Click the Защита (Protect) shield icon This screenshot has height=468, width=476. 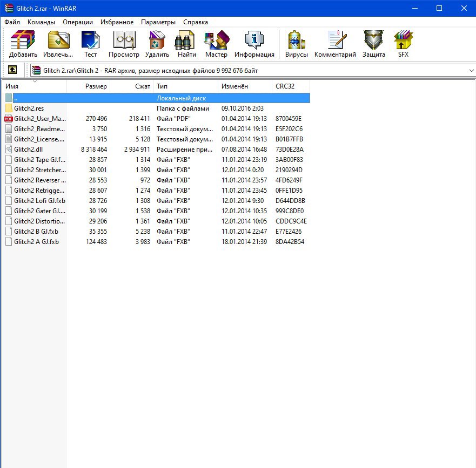pyautogui.click(x=374, y=44)
